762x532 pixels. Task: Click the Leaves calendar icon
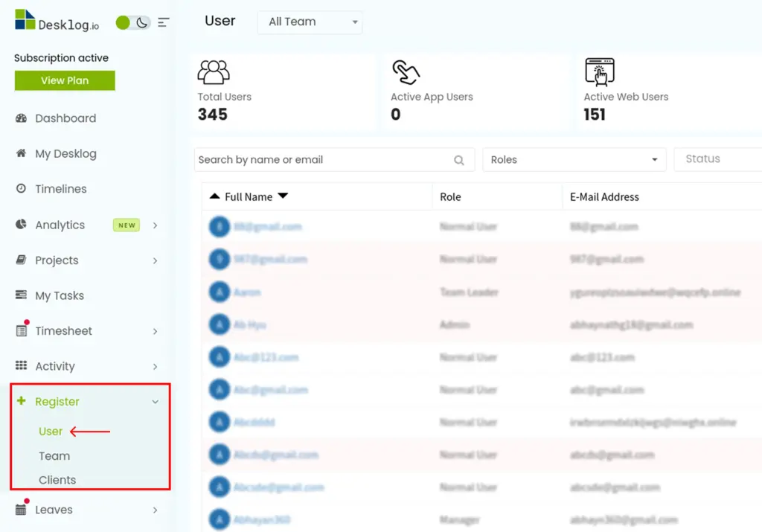click(x=21, y=510)
